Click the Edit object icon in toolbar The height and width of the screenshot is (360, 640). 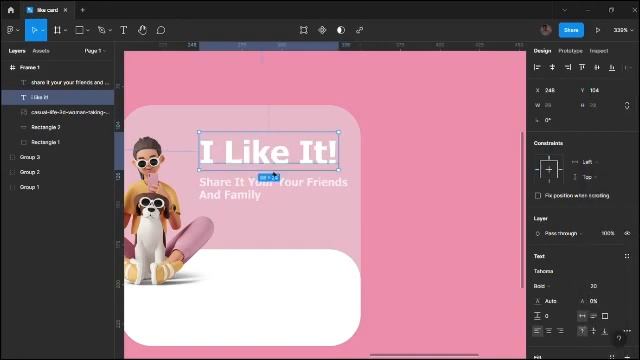pos(303,30)
